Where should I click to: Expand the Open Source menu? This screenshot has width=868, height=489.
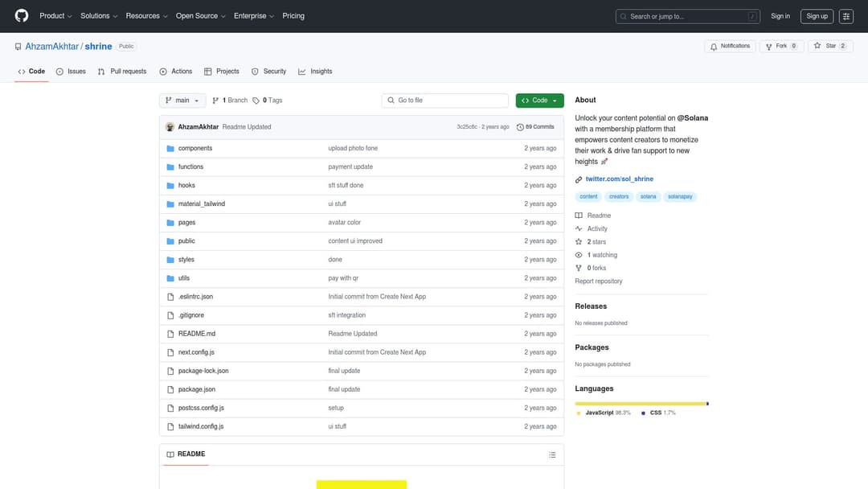(x=200, y=16)
